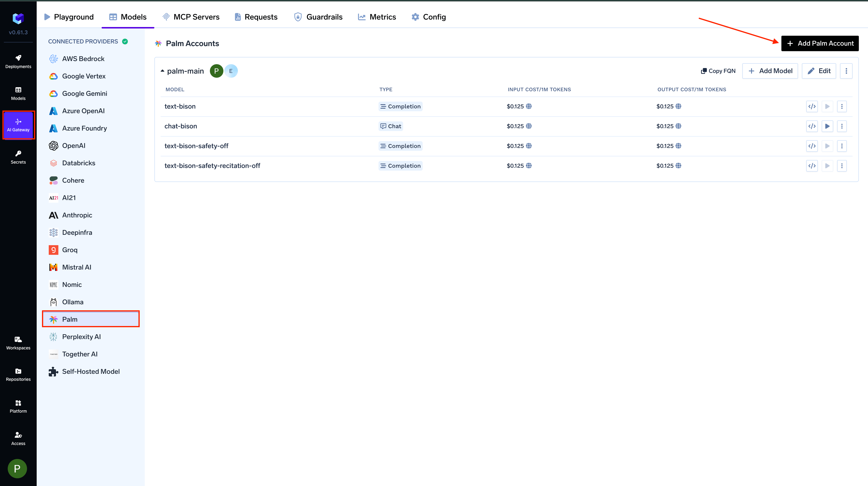Click Add Model for palm-main

click(770, 71)
